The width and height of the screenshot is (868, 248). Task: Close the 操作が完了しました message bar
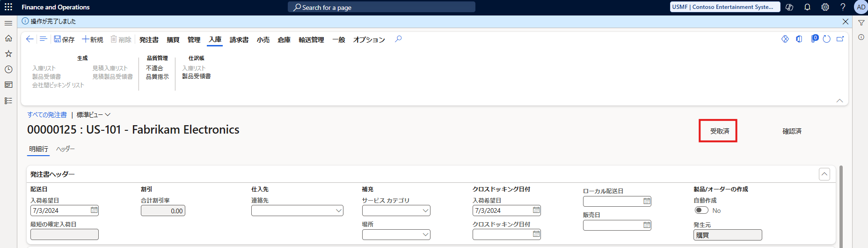coord(846,22)
